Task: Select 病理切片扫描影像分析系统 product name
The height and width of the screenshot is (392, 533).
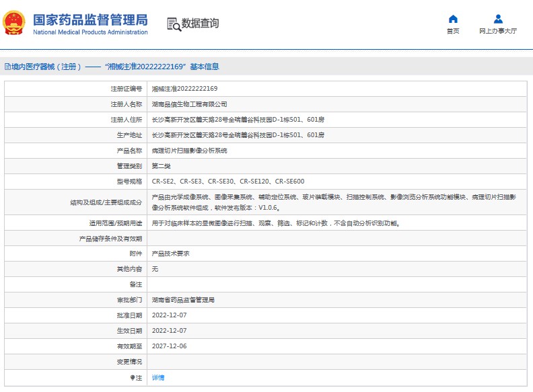Action: click(x=189, y=151)
